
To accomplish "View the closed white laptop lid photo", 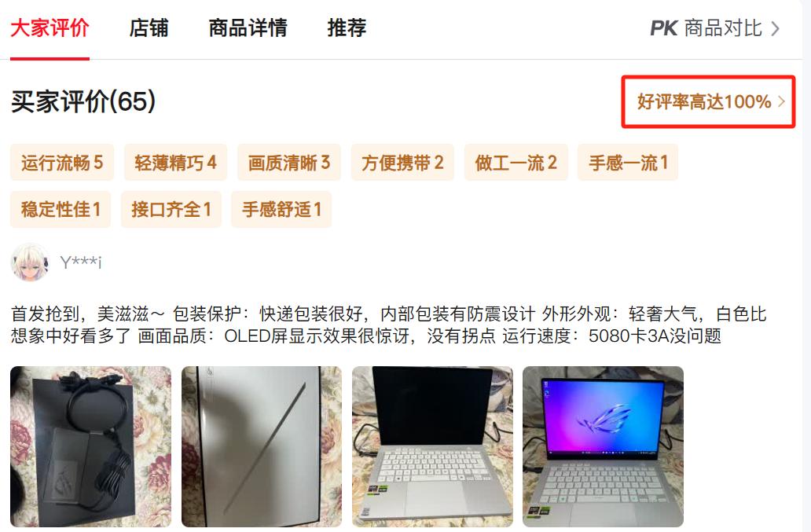I will click(x=262, y=446).
